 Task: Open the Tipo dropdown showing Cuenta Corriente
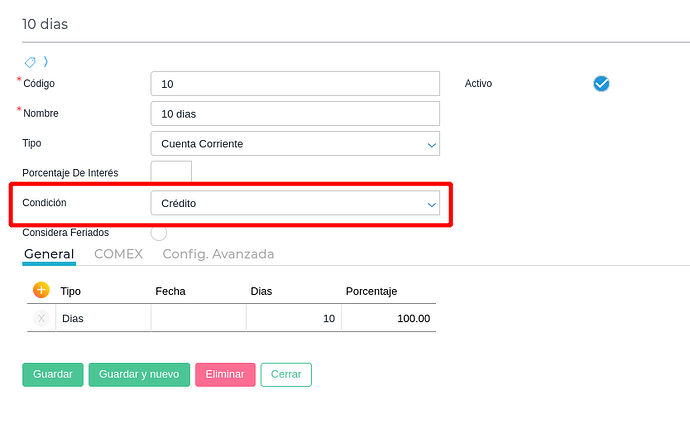(295, 144)
